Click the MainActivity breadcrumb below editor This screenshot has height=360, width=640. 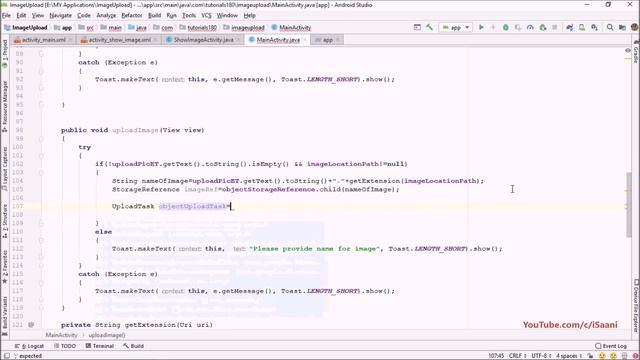click(x=61, y=336)
